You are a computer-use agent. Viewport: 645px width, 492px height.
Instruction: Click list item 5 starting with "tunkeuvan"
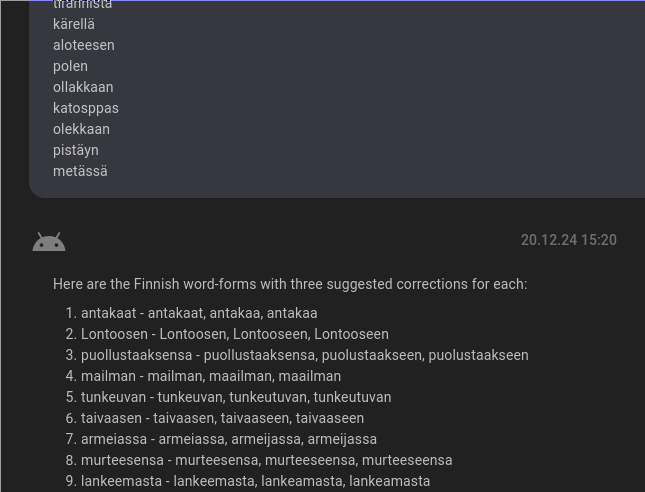point(236,397)
